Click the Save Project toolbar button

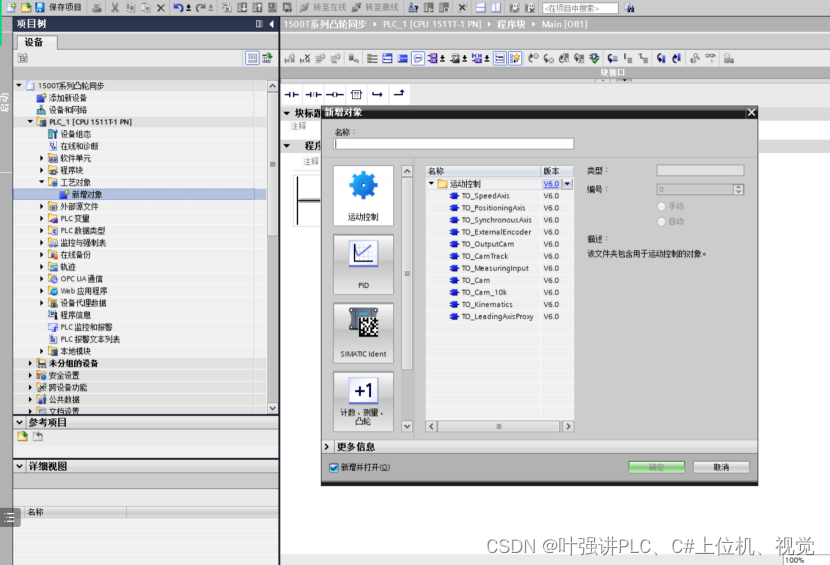(x=58, y=7)
